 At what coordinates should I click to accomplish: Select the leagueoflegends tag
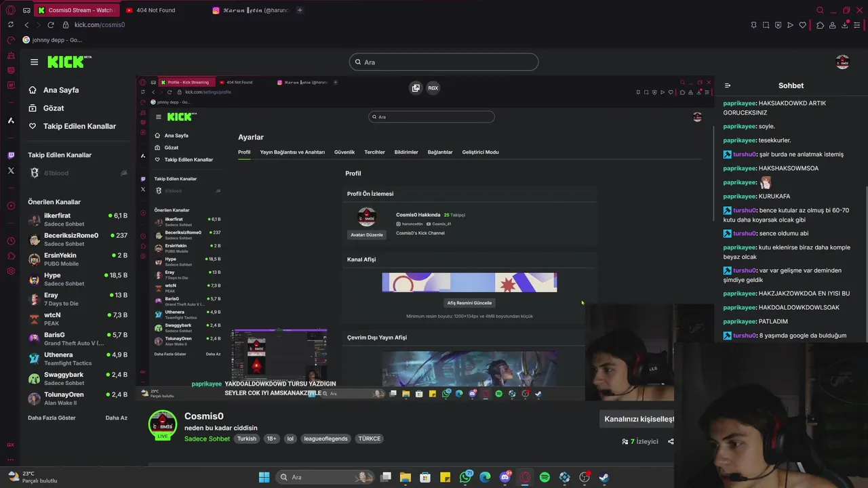325,439
